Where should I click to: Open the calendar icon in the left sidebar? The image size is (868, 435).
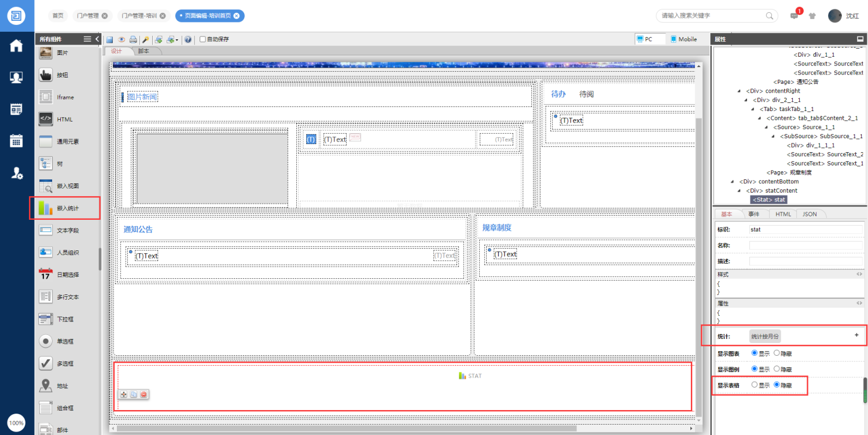16,140
